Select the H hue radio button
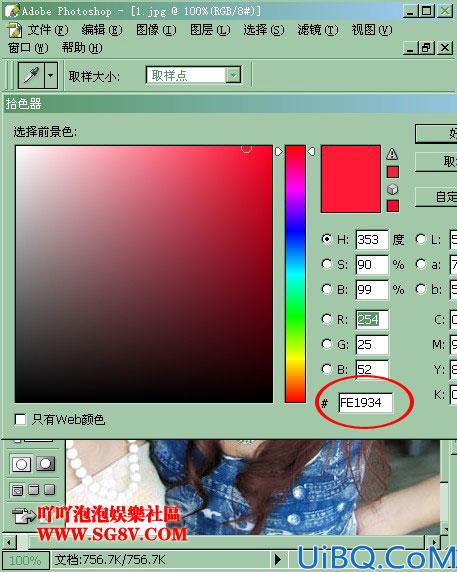 tap(327, 239)
